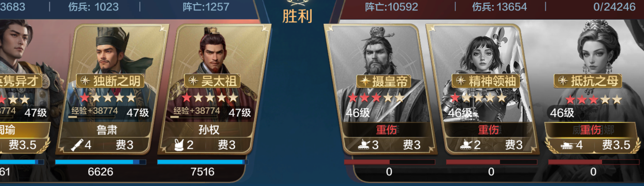Click Lu Su's artillery troop type icon
Screen dimensions: 644x186
click(x=77, y=145)
